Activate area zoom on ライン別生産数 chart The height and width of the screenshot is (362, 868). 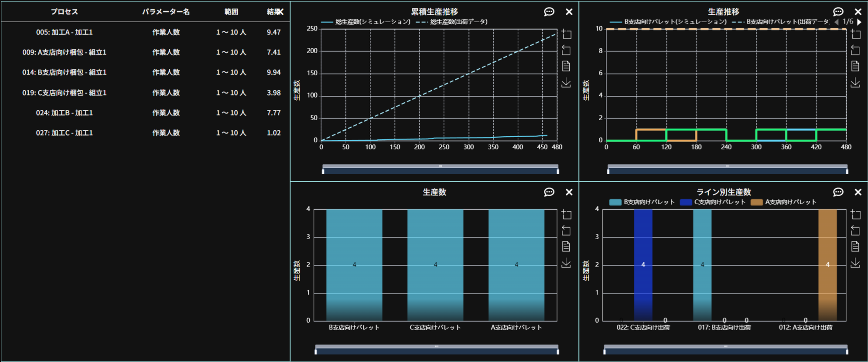pyautogui.click(x=855, y=214)
